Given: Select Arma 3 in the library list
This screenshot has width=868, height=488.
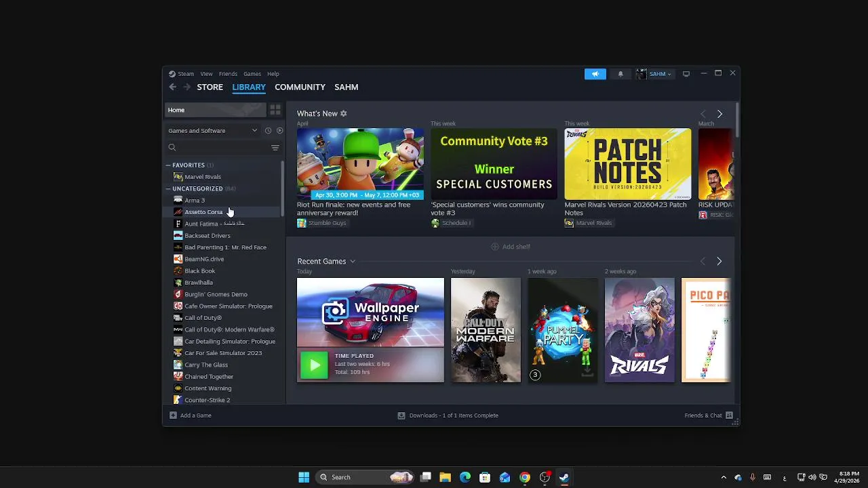Looking at the screenshot, I should point(195,201).
